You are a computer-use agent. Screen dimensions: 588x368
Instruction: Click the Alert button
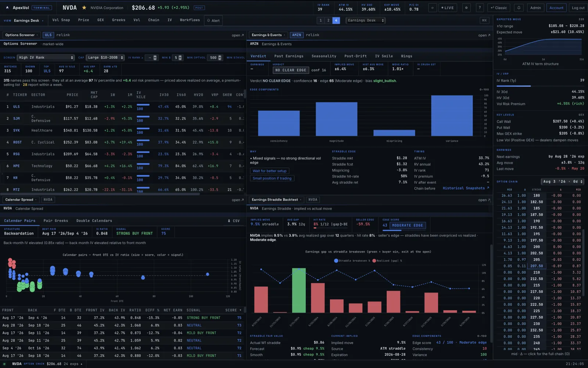[x=213, y=21]
